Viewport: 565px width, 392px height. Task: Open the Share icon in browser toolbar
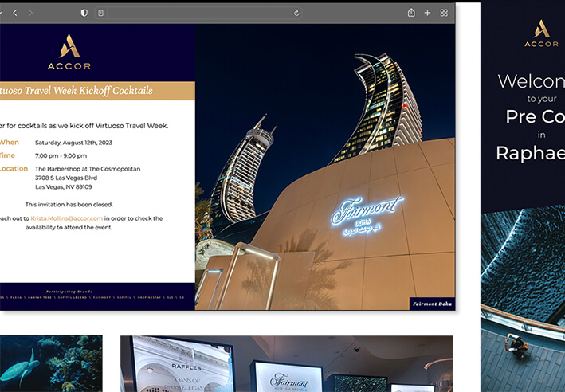click(411, 13)
